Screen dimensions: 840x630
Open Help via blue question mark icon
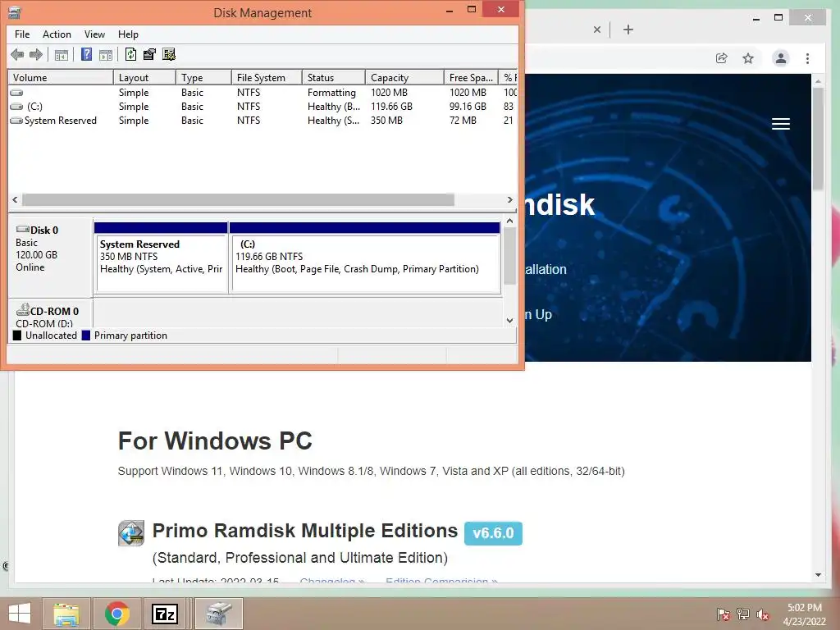pyautogui.click(x=86, y=55)
